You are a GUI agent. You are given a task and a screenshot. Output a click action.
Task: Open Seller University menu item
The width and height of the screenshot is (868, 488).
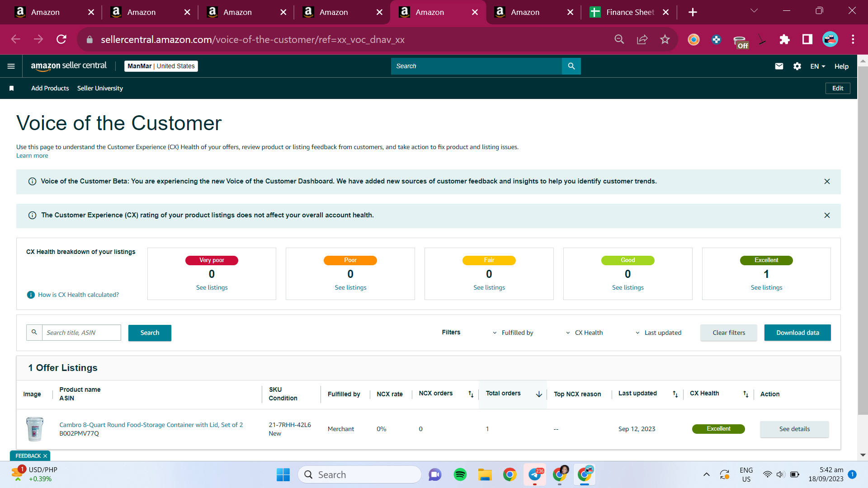100,89
